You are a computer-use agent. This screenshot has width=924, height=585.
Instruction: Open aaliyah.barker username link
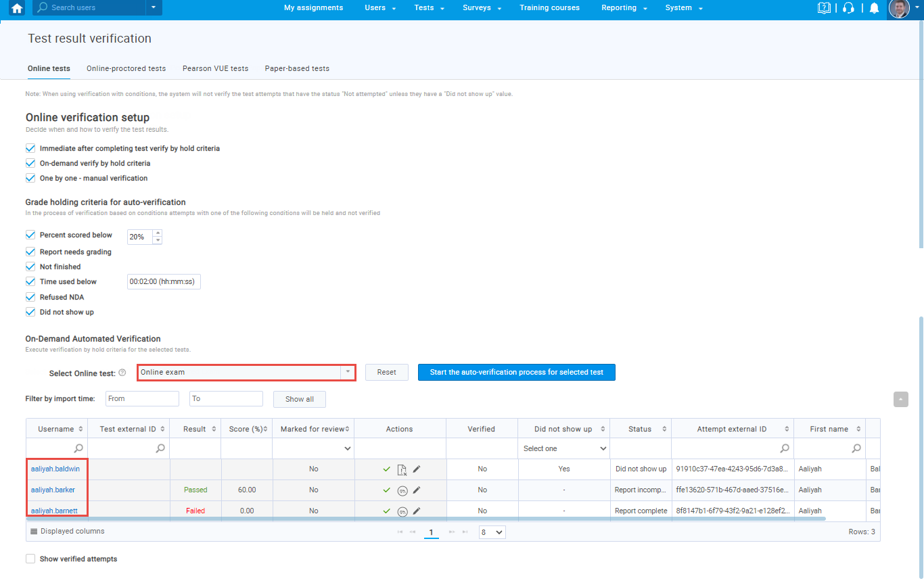(53, 490)
